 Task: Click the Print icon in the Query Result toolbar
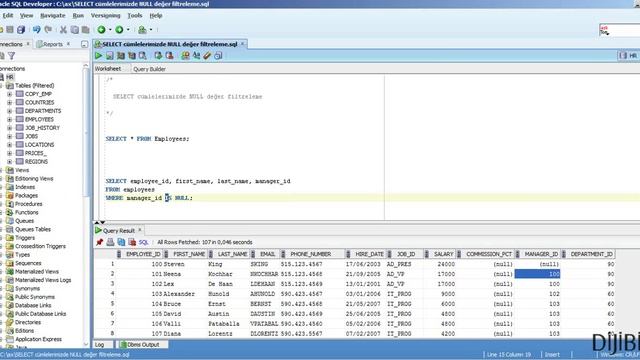pos(110,242)
